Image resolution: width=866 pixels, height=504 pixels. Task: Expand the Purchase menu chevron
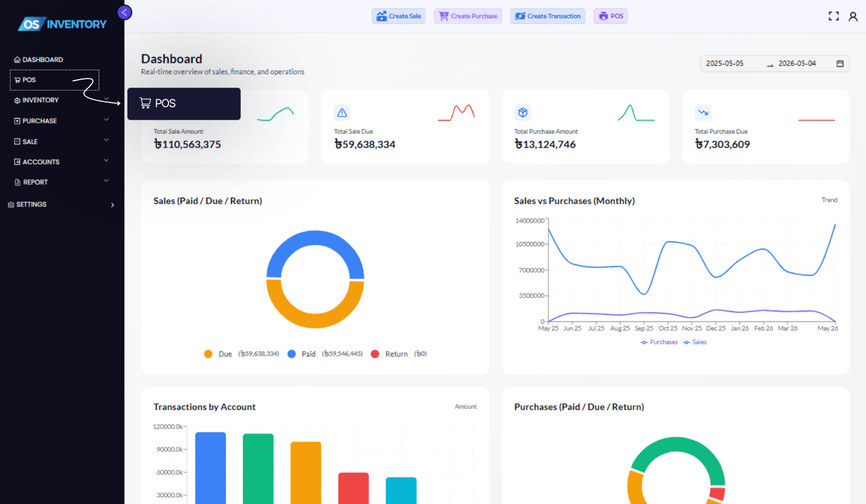point(107,120)
